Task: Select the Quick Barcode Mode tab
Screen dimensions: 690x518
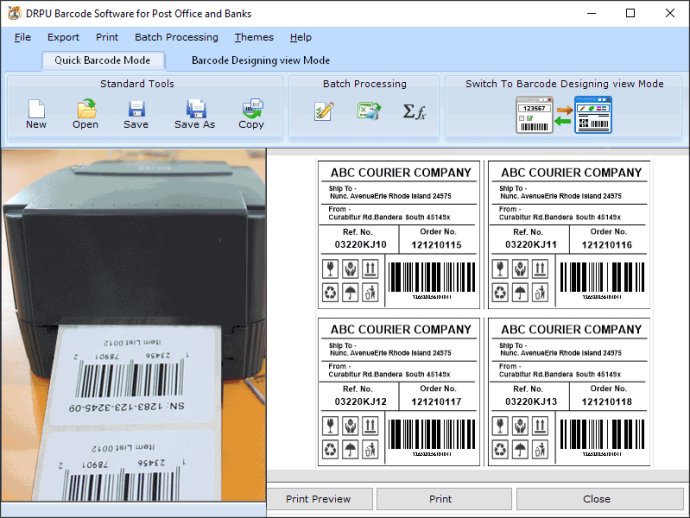Action: point(103,60)
